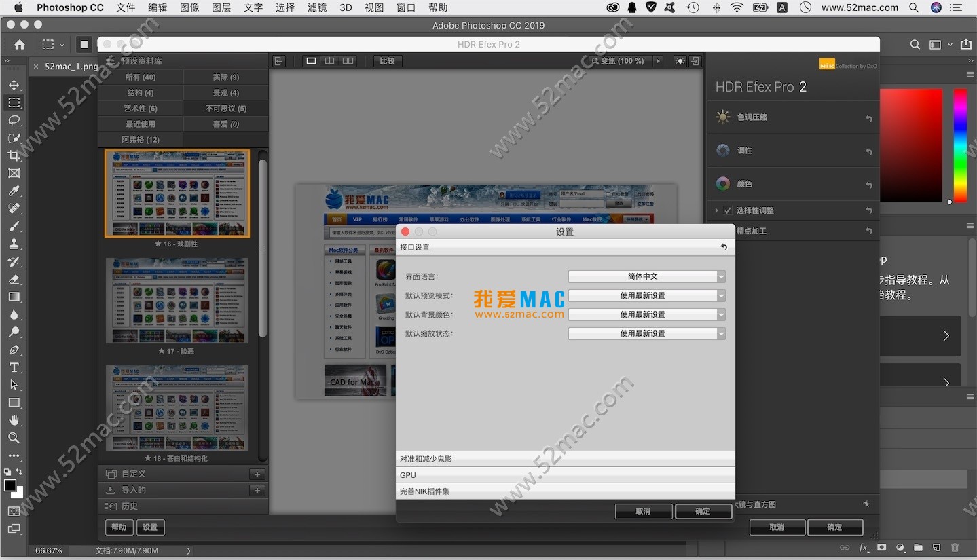Select side-by-side preview mode
This screenshot has height=560, width=977.
(348, 61)
